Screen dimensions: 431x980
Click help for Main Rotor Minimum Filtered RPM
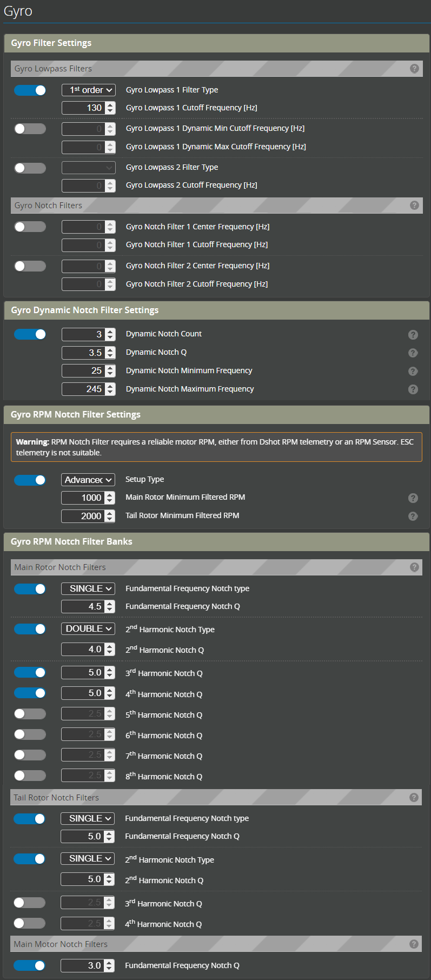pos(413,498)
